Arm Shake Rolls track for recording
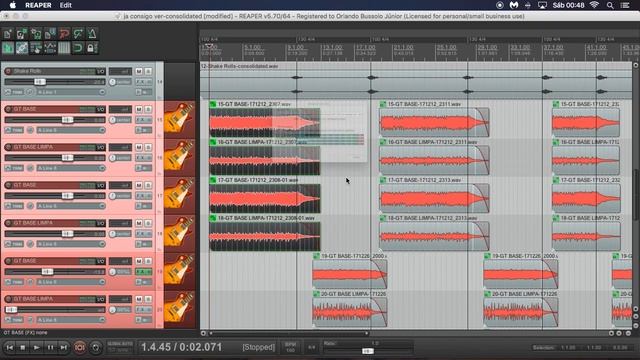Viewport: 640px width, 360px height. (x=8, y=71)
